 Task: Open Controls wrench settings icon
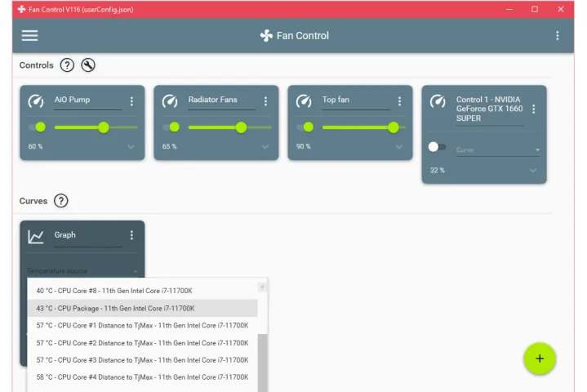88,65
